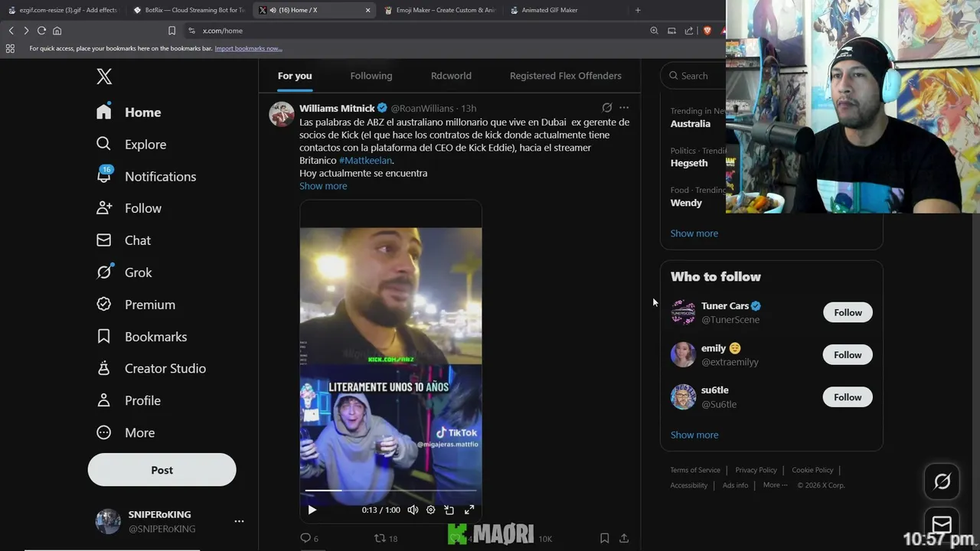
Task: Enter fullscreen video mode
Action: pos(469,510)
